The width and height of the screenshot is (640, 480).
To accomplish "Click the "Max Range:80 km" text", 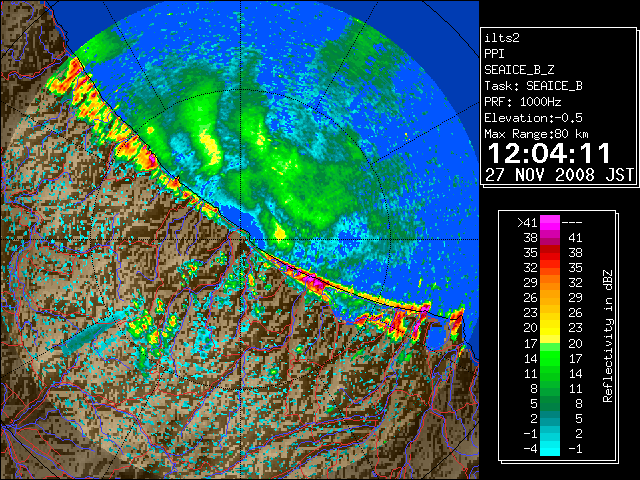I will tap(536, 134).
